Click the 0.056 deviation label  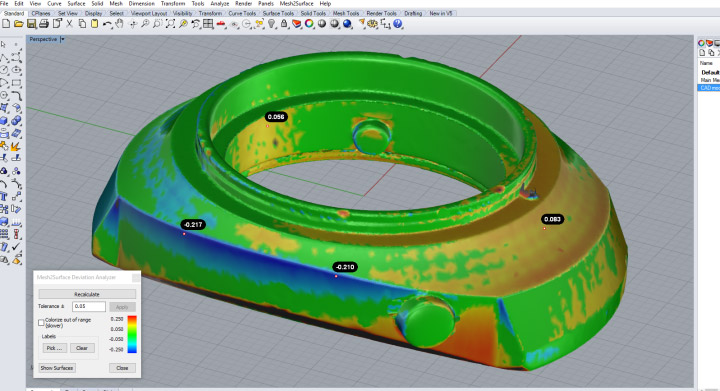click(276, 117)
